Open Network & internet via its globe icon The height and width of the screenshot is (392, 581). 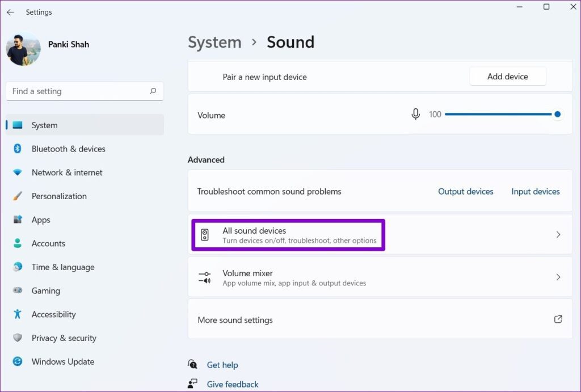[x=16, y=172]
